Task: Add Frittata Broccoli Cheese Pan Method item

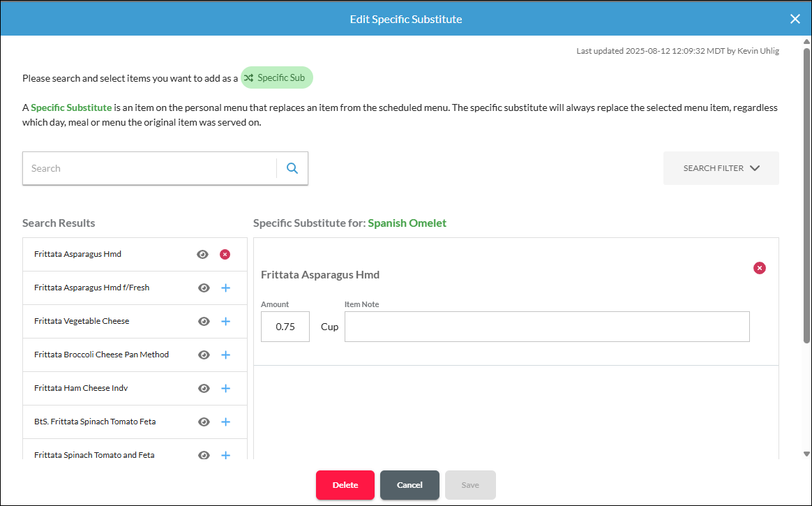Action: coord(226,355)
